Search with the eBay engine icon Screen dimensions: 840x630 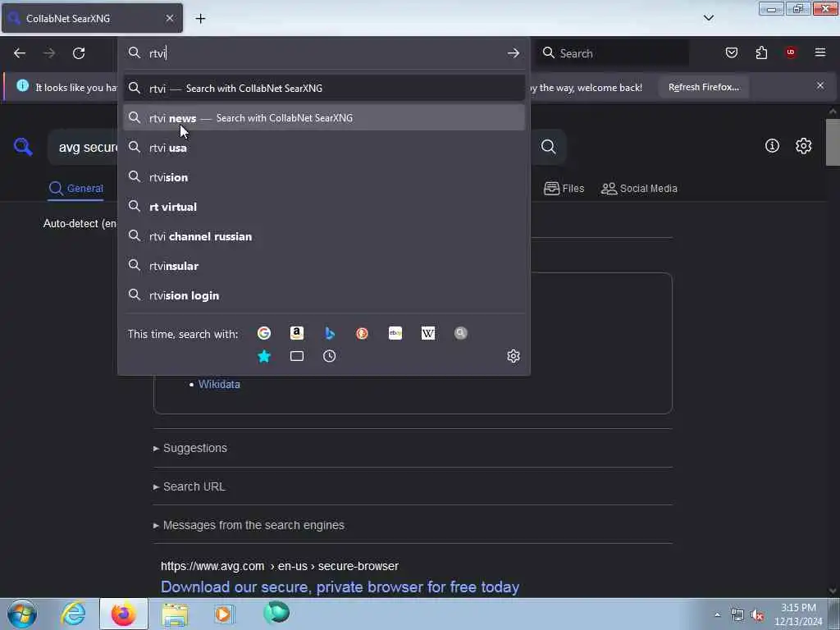coord(395,333)
